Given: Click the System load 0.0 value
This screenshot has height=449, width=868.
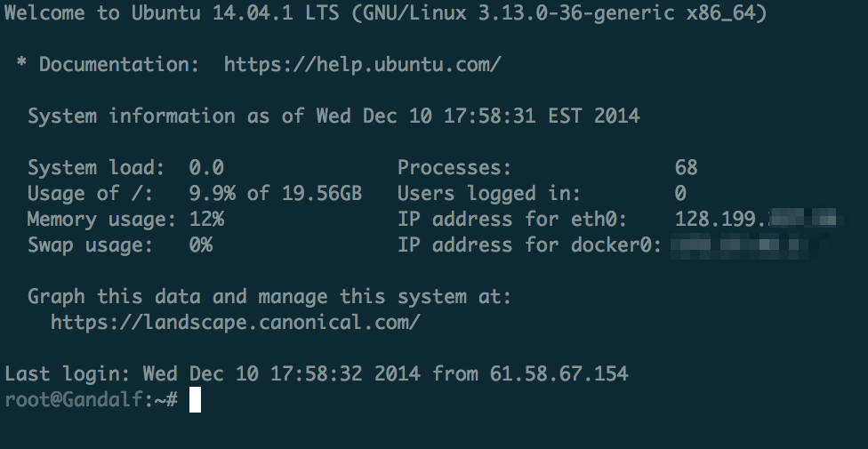Looking at the screenshot, I should (206, 168).
